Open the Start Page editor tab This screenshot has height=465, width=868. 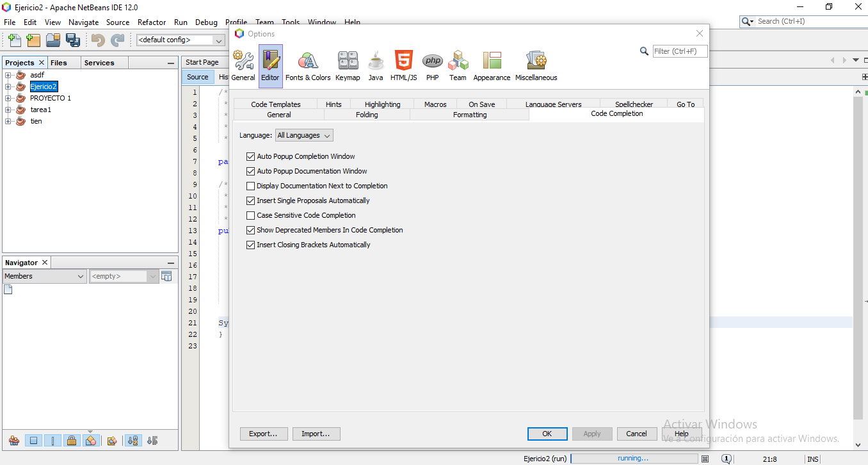(202, 62)
